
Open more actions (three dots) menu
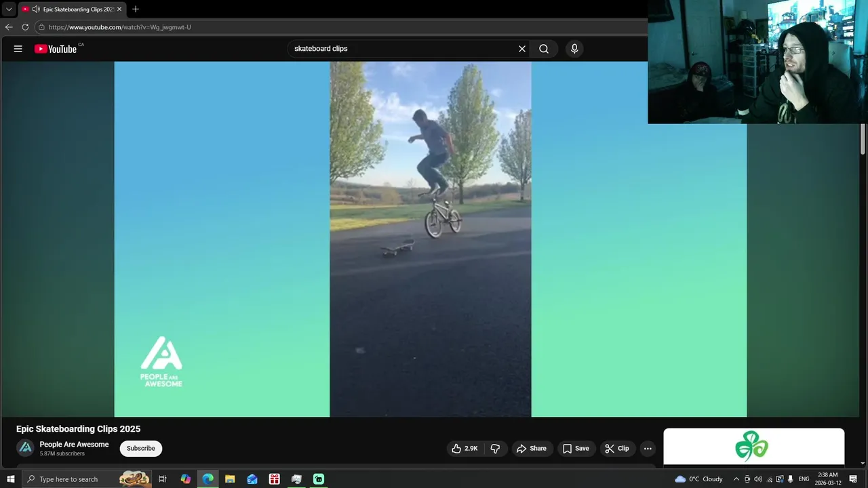(648, 448)
